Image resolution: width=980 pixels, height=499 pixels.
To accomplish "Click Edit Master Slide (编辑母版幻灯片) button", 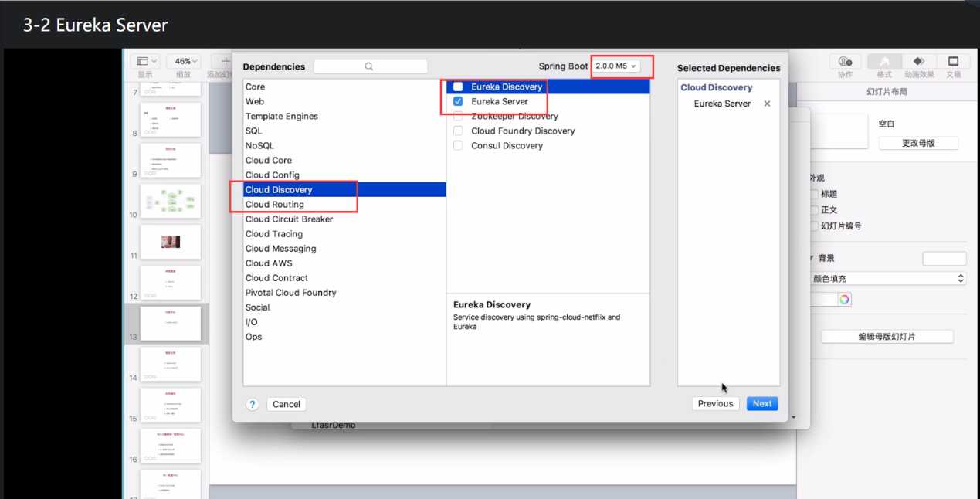I will (887, 337).
